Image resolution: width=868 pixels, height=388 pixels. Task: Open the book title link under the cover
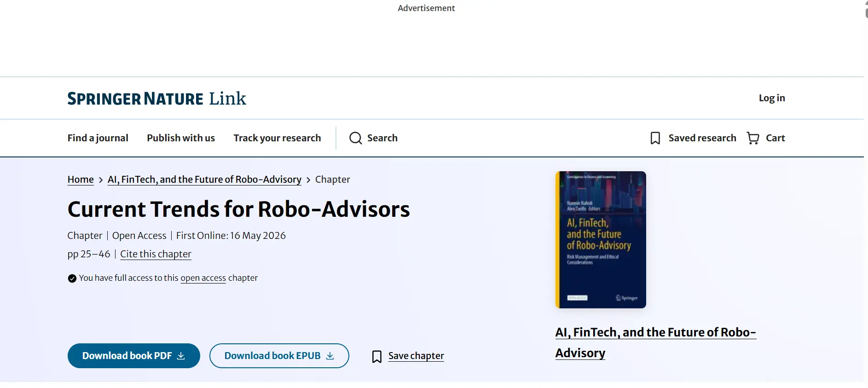(655, 342)
